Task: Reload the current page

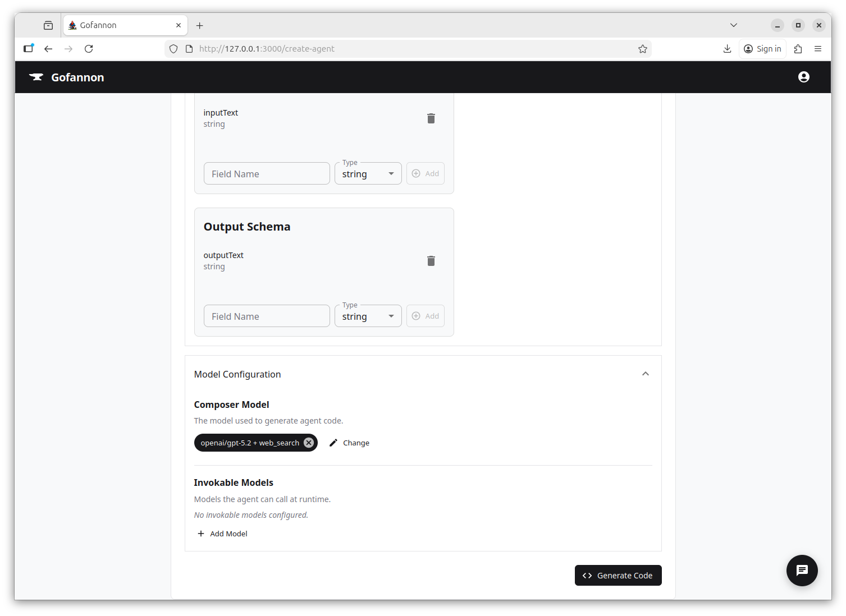Action: coord(89,49)
